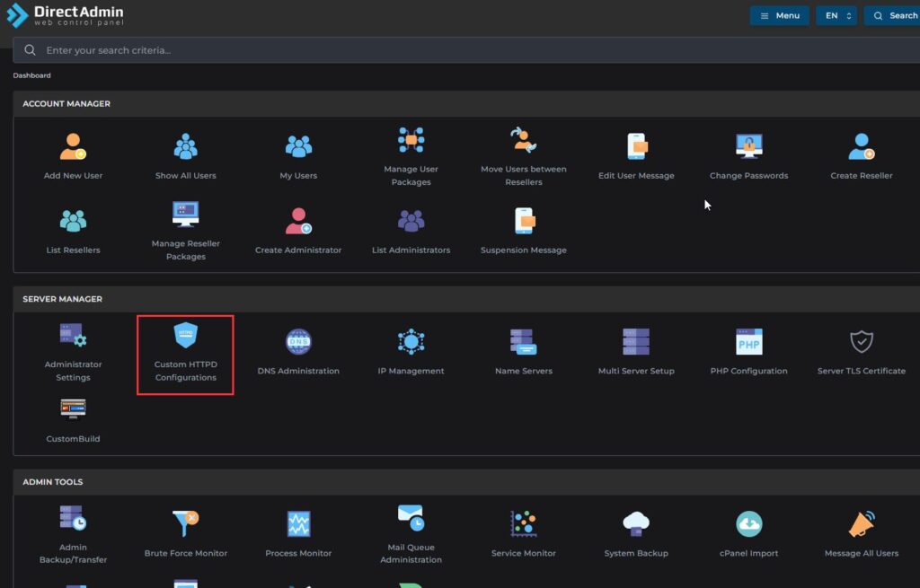Expand the EN language dropdown

(836, 15)
